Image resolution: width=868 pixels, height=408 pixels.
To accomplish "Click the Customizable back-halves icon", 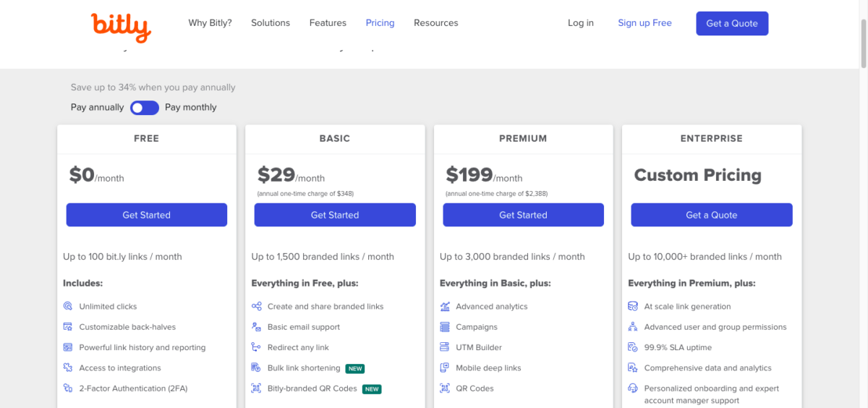I will coord(68,327).
